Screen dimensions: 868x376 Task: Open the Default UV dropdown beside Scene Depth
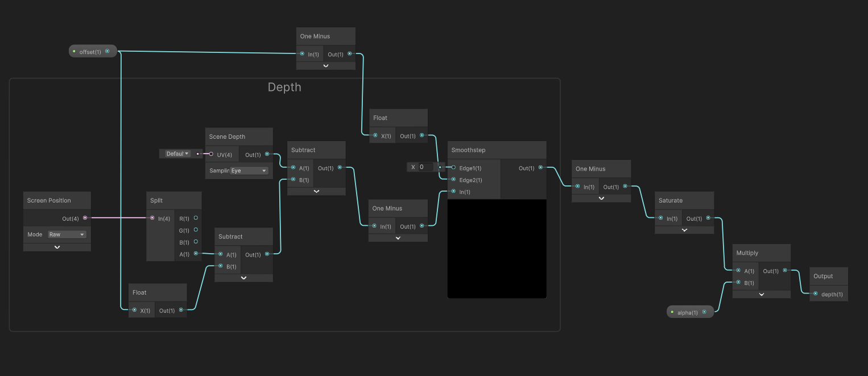point(177,154)
